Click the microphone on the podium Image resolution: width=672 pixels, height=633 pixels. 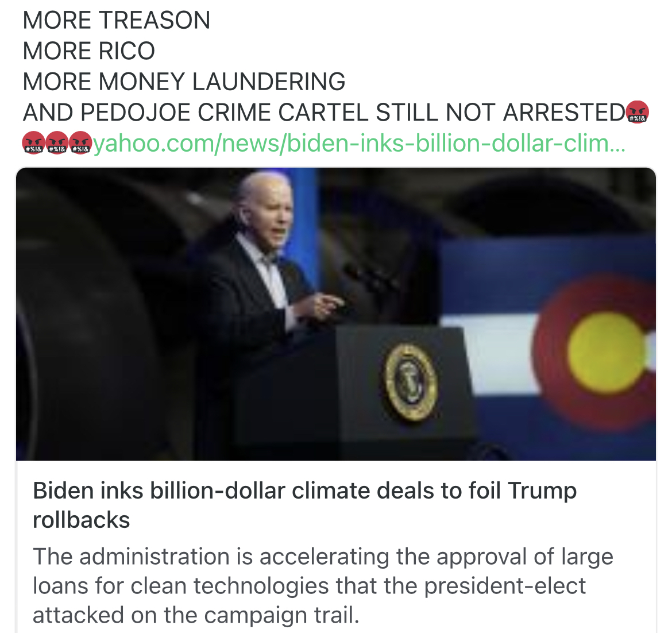369,276
